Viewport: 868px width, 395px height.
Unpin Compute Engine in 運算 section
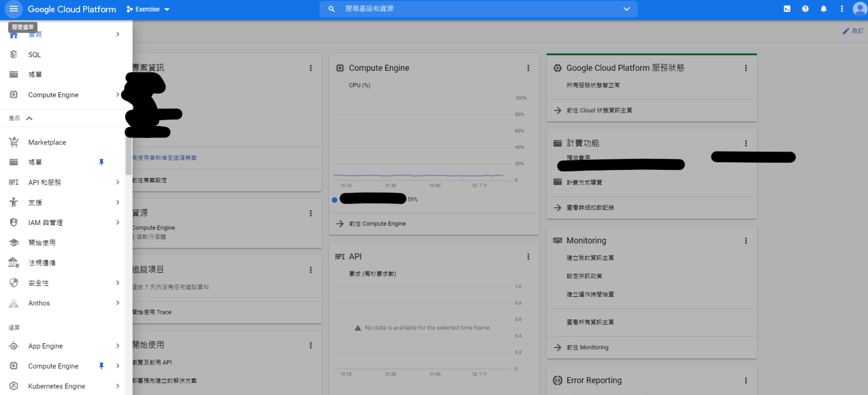coord(101,366)
